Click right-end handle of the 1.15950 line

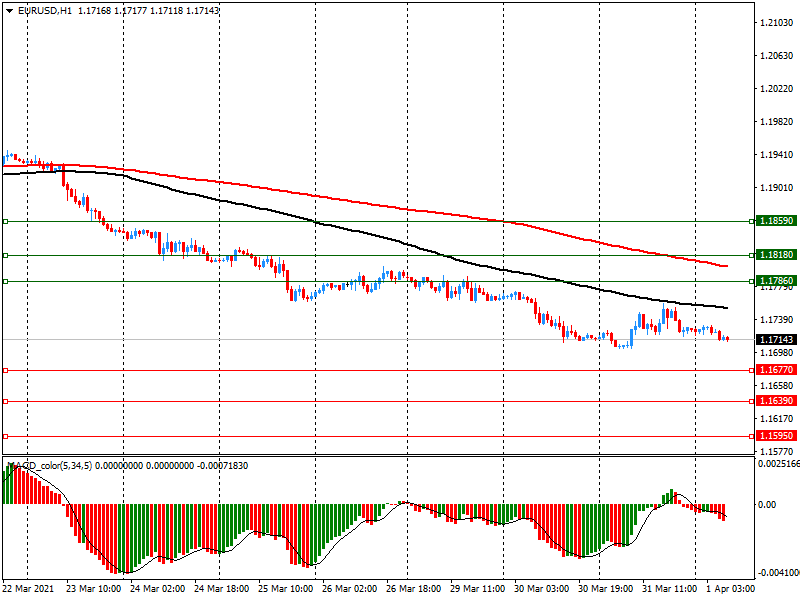pyautogui.click(x=752, y=436)
